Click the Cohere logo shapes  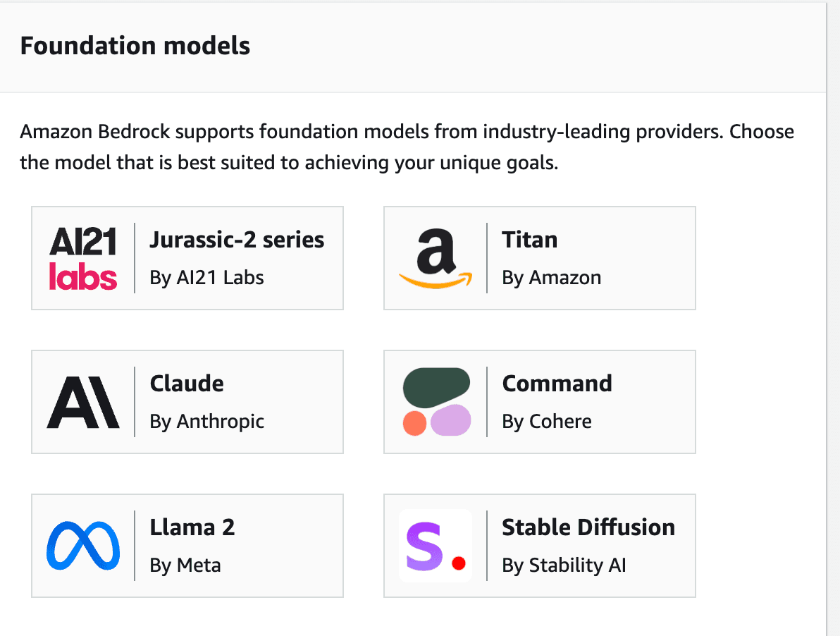tap(436, 402)
